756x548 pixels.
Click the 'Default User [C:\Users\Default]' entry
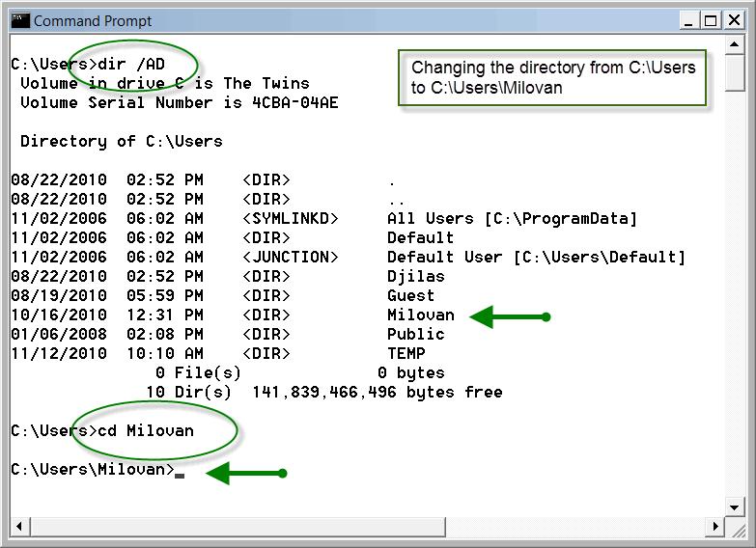[x=536, y=258]
